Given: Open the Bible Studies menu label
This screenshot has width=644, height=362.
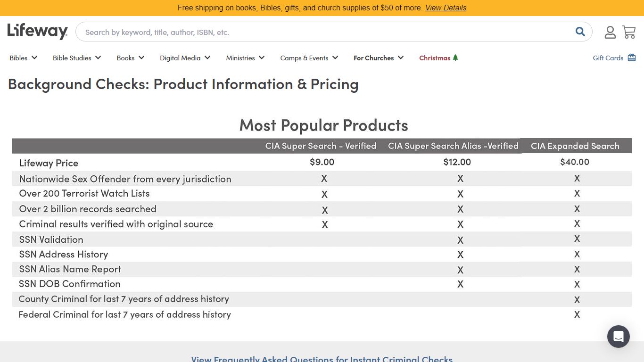Looking at the screenshot, I should pos(72,58).
